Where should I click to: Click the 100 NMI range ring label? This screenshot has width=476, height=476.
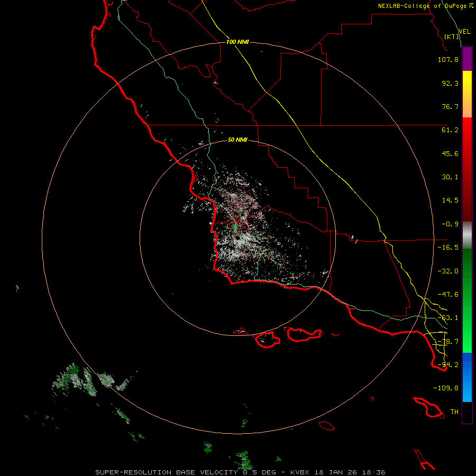coord(237,42)
